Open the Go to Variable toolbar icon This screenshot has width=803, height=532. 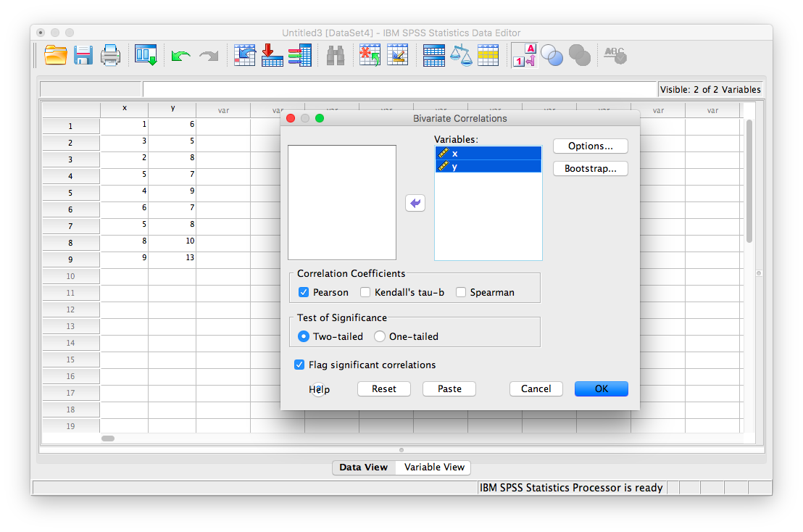click(272, 55)
